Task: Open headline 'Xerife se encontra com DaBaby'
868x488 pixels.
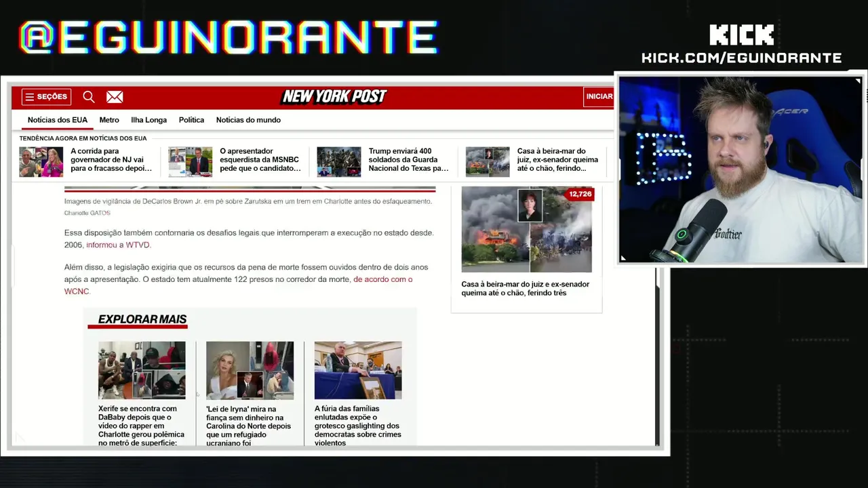Action: pyautogui.click(x=141, y=426)
